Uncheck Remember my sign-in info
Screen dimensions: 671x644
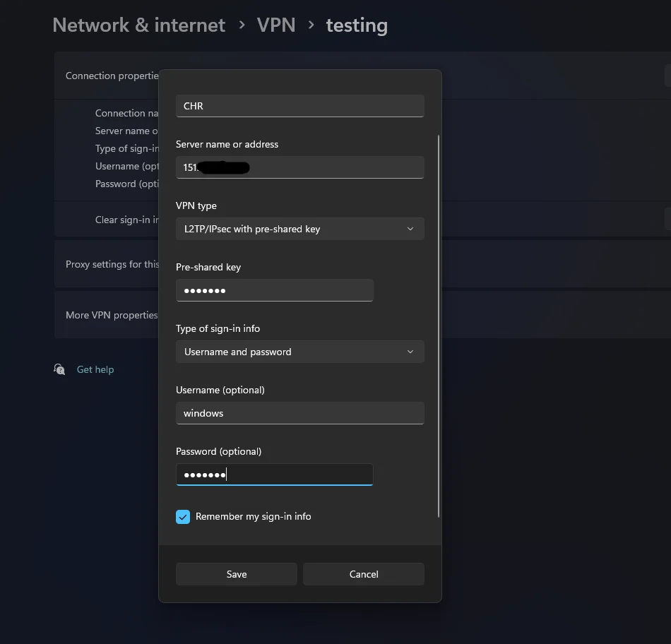[x=183, y=517]
